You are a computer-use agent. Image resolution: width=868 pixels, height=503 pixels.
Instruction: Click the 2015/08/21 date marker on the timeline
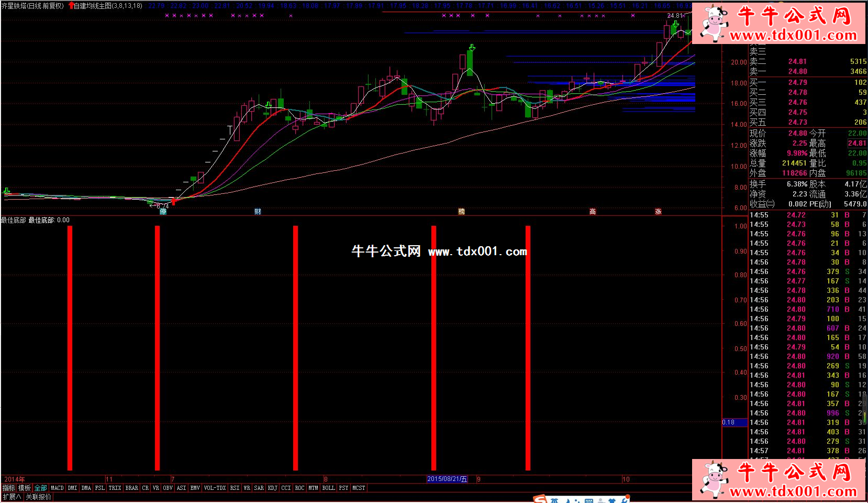point(447,479)
